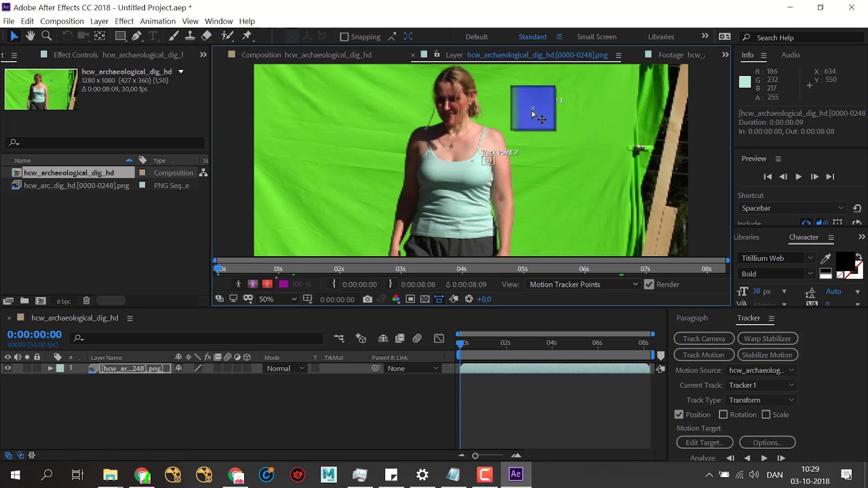Screen dimensions: 868x488
Task: Select the Eraser tool
Action: point(207,36)
